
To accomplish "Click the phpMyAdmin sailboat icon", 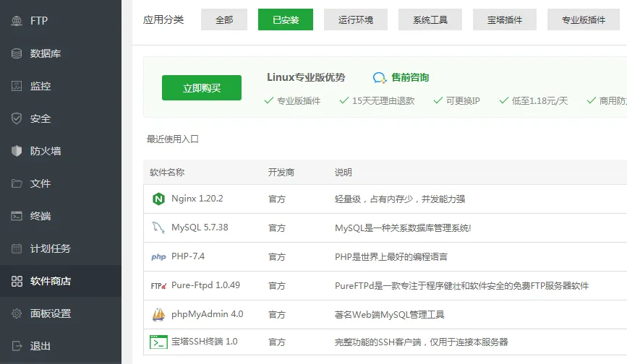I will [x=158, y=314].
